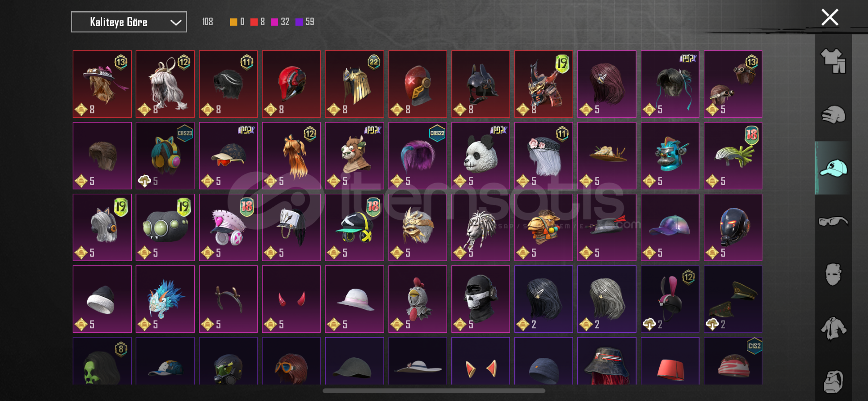The image size is (868, 401).
Task: Select the cap headwear category icon
Action: [833, 168]
